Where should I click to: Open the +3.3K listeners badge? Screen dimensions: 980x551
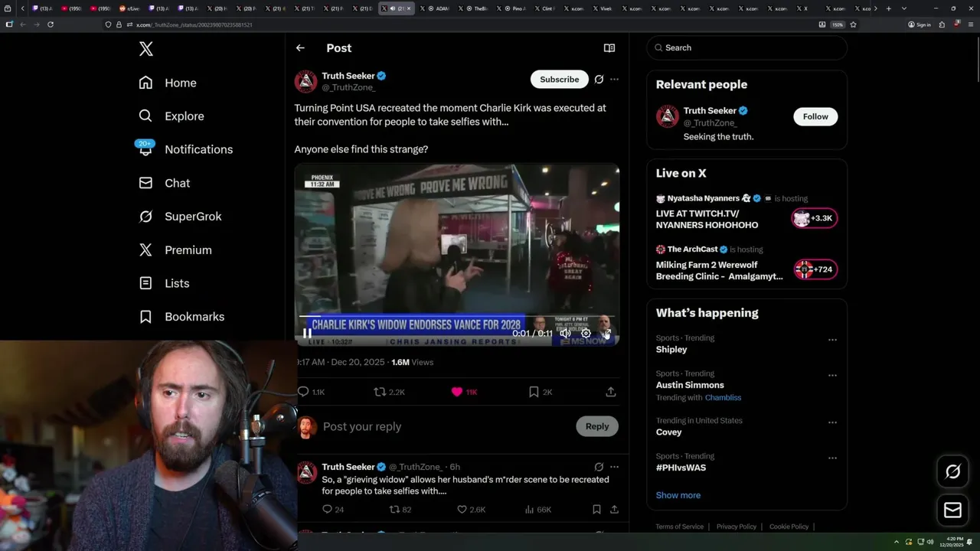click(x=815, y=218)
